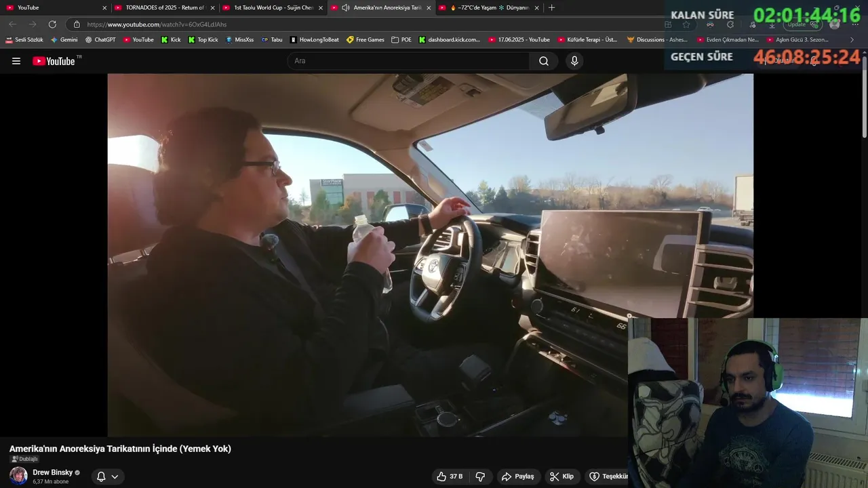
Task: Open a new browser tab
Action: click(551, 7)
